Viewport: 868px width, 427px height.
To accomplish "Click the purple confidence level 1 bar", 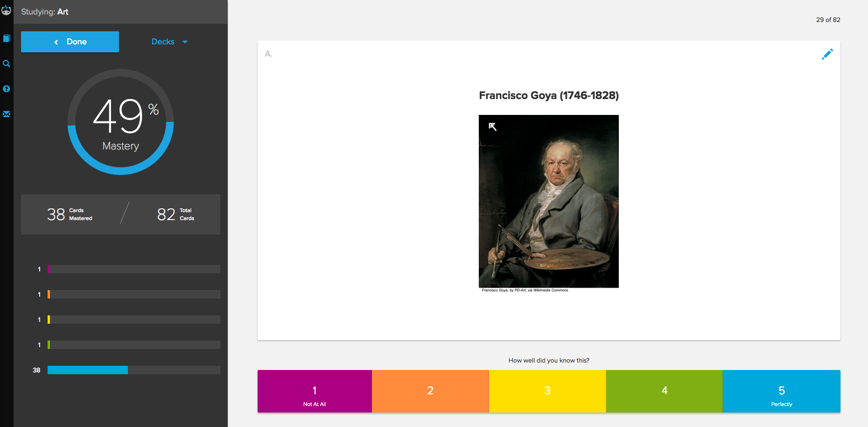I will (134, 269).
